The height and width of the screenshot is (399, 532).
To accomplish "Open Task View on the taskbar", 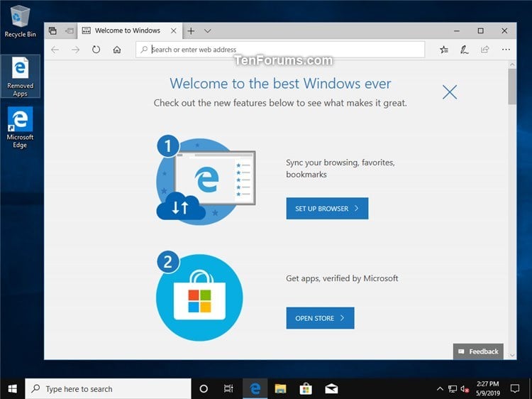I will point(228,389).
